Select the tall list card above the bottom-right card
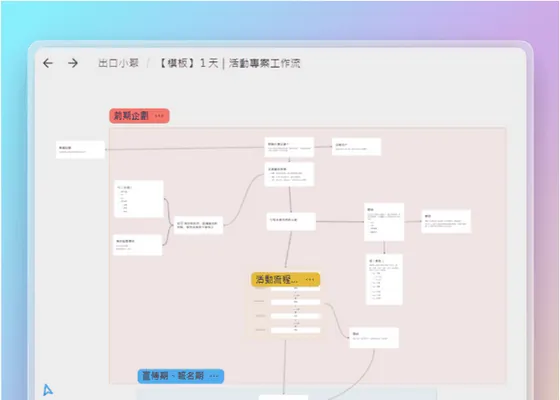 (x=384, y=279)
